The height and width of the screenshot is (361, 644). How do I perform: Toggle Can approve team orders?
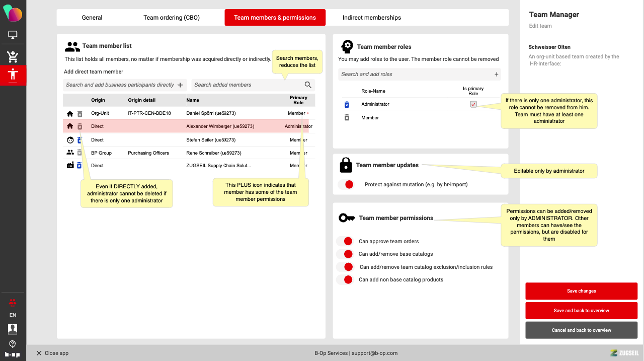[x=345, y=241]
